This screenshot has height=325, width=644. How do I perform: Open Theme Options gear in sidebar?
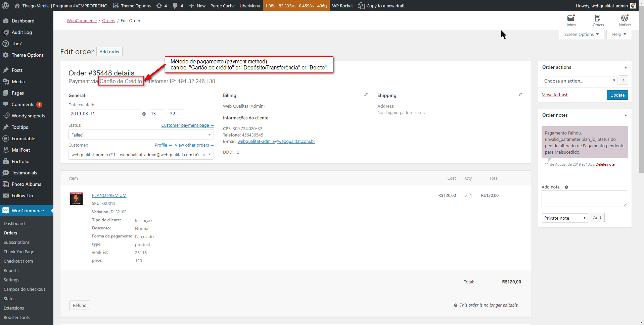click(x=6, y=55)
